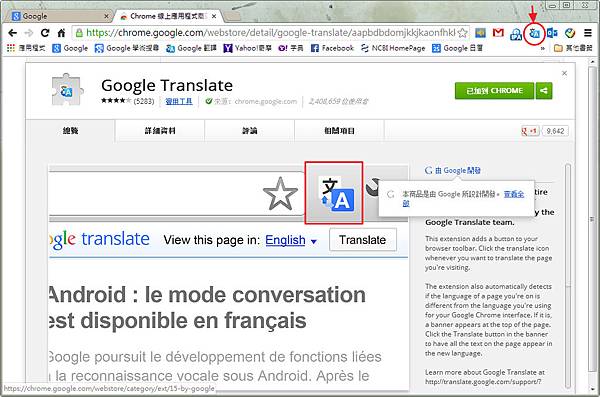Select the Details tab
This screenshot has width=600, height=397.
coord(160,131)
